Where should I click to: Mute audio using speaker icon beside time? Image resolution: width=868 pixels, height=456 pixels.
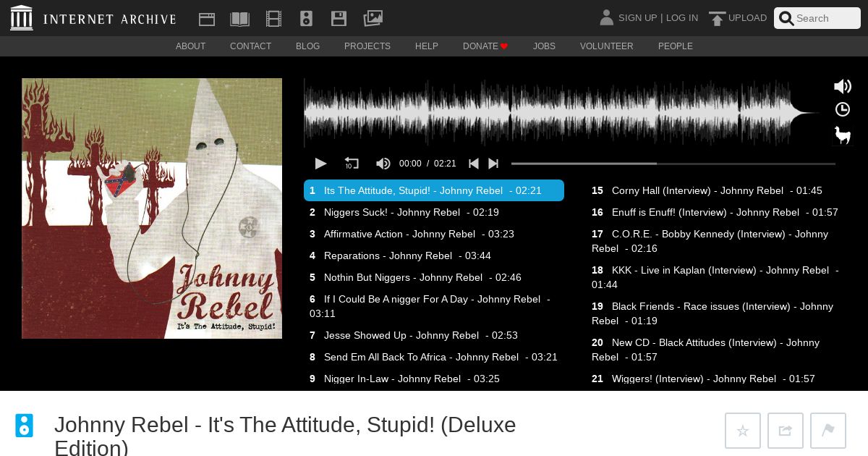tap(383, 164)
